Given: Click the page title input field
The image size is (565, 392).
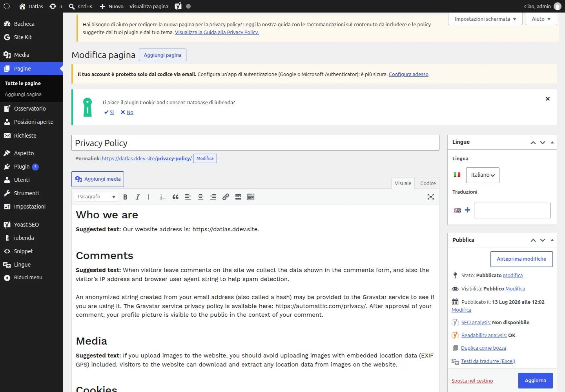Looking at the screenshot, I should [x=255, y=143].
